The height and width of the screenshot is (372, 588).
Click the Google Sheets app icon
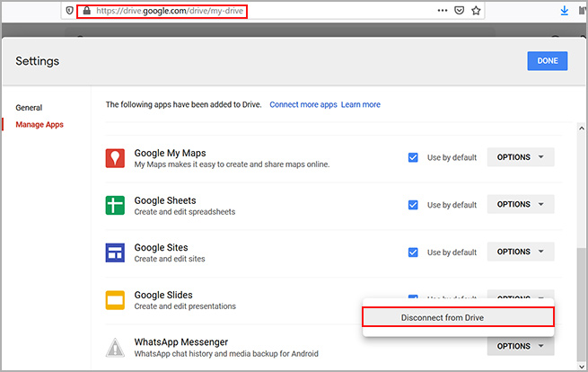115,206
